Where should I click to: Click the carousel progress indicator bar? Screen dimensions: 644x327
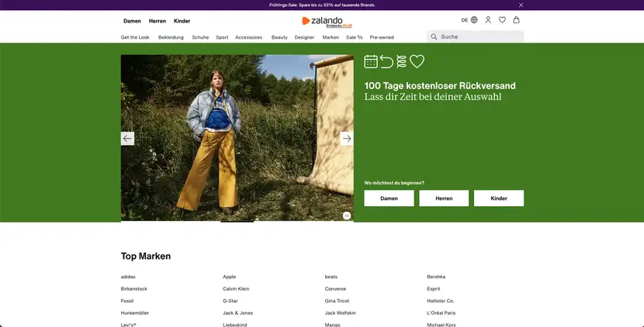click(237, 222)
